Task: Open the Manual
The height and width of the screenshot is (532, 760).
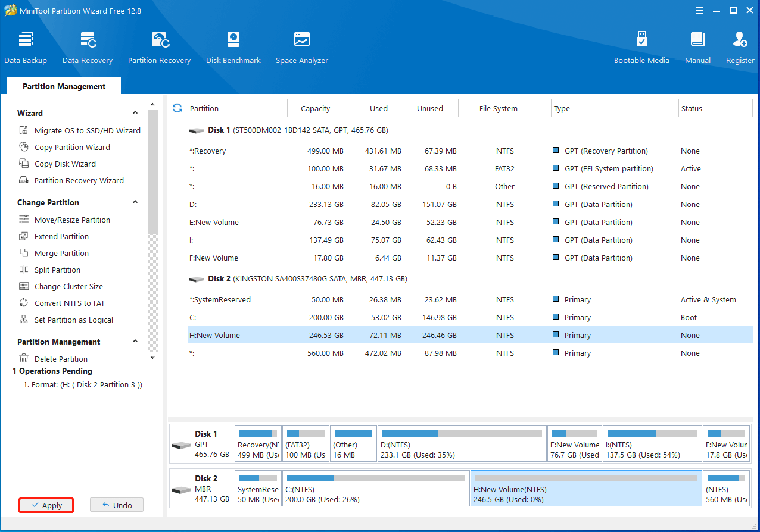Action: [697, 48]
